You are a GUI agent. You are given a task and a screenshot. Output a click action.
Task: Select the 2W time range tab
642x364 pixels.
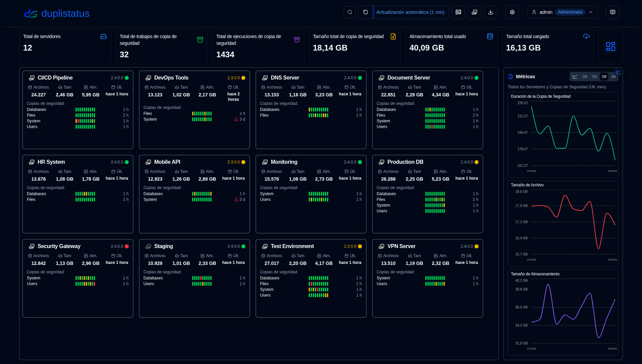(594, 77)
